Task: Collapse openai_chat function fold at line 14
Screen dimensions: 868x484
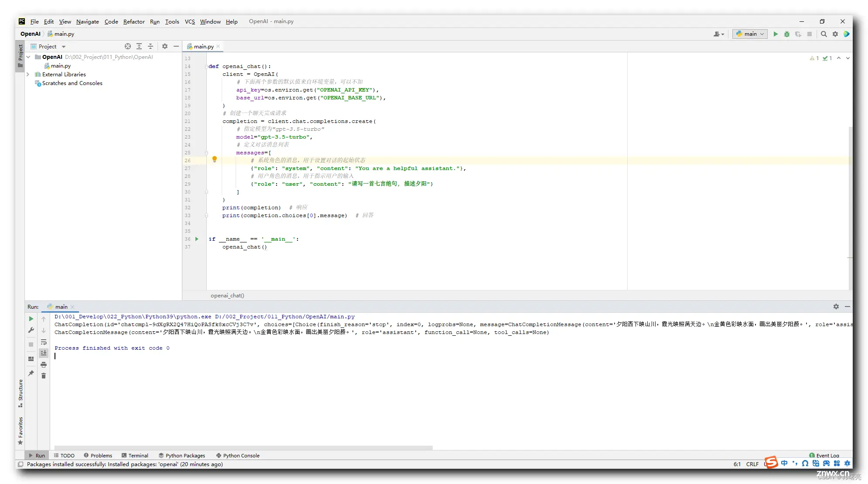Action: pos(206,66)
